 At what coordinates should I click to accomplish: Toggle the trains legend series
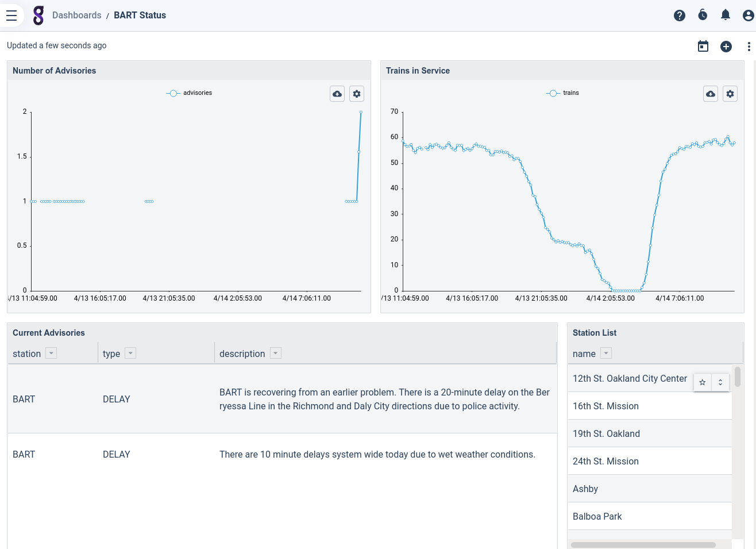563,93
